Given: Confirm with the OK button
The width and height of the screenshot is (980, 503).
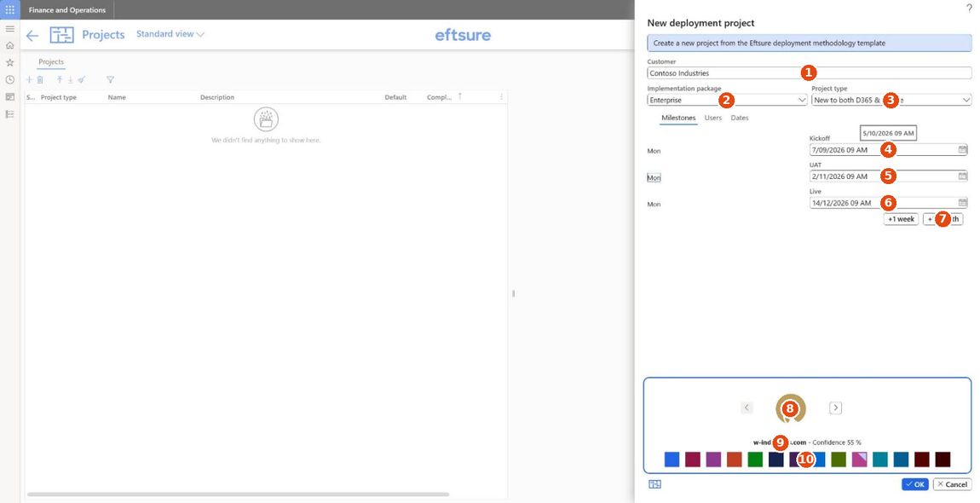Looking at the screenshot, I should [915, 484].
